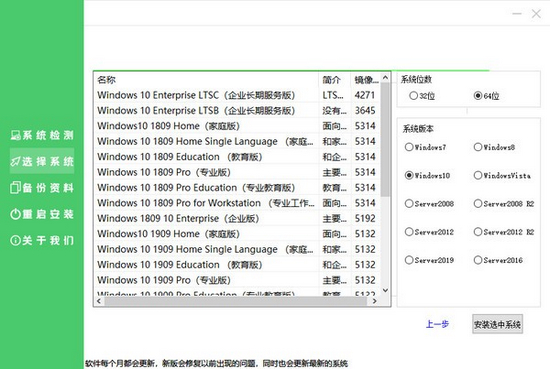Close the installer window
Image resolution: width=550 pixels, height=369 pixels.
(x=536, y=14)
